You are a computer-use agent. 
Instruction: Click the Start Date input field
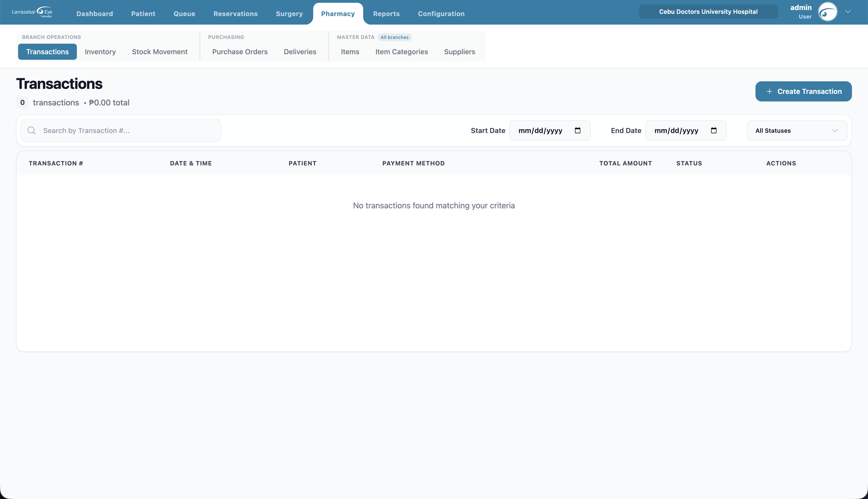[550, 131]
